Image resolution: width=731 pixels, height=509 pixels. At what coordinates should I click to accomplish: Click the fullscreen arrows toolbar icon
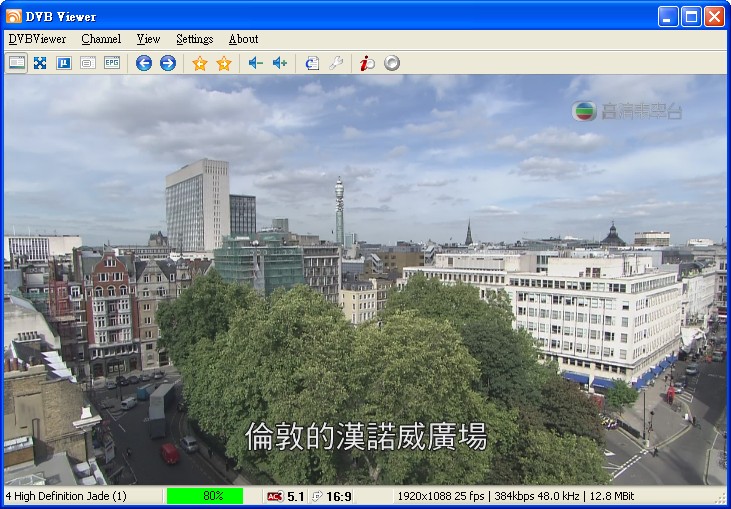[40, 63]
